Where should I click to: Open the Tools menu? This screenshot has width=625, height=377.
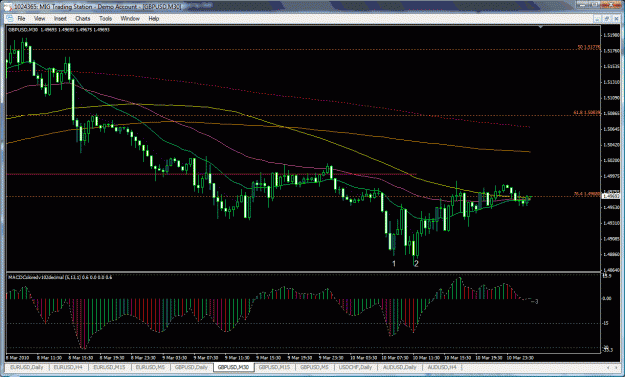click(x=105, y=18)
